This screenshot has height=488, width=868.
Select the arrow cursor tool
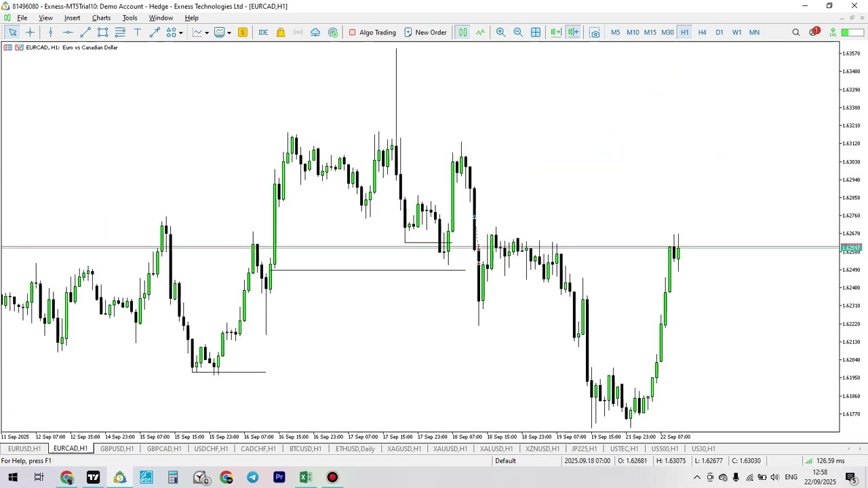click(12, 33)
